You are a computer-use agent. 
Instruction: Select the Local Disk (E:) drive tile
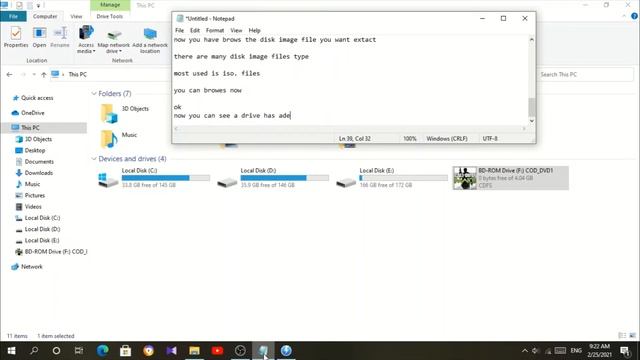point(391,178)
